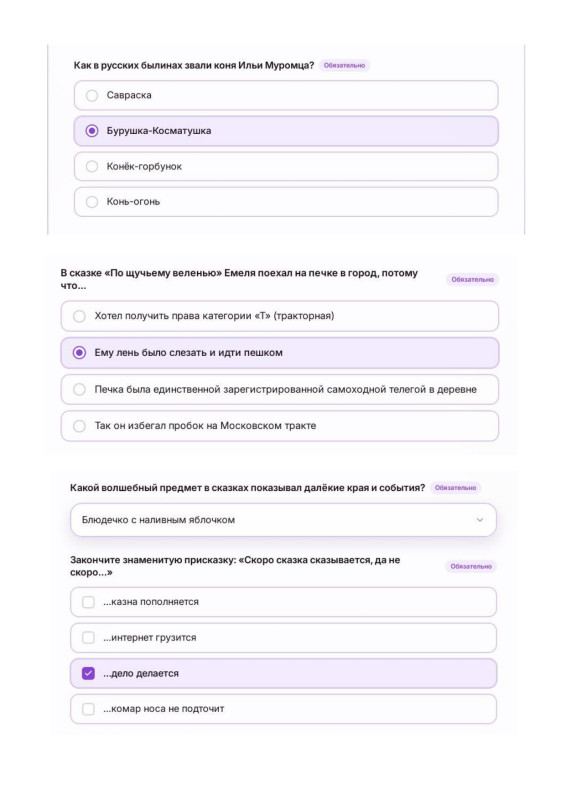Click Обязательно badge beside волшебный предмет question
The height and width of the screenshot is (800, 566).
[455, 488]
